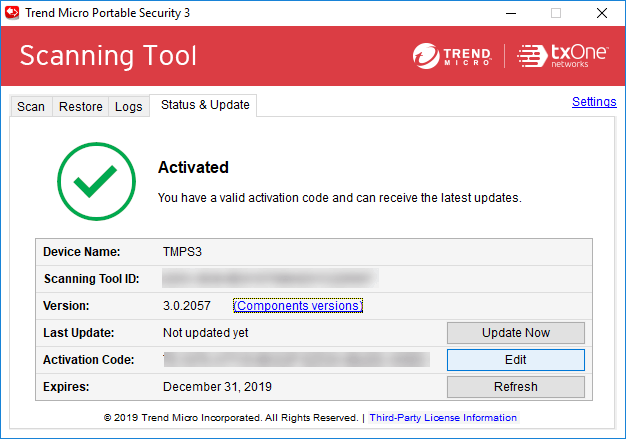This screenshot has width=626, height=439.
Task: Open Third-Party License Information
Action: pyautogui.click(x=443, y=418)
